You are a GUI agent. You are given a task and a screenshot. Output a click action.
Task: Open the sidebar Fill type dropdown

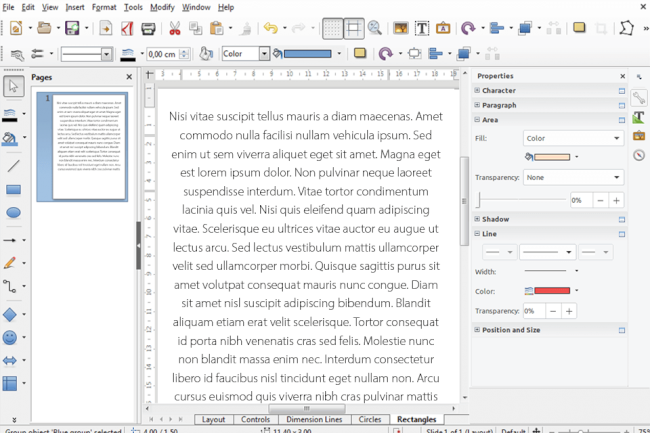coord(573,138)
